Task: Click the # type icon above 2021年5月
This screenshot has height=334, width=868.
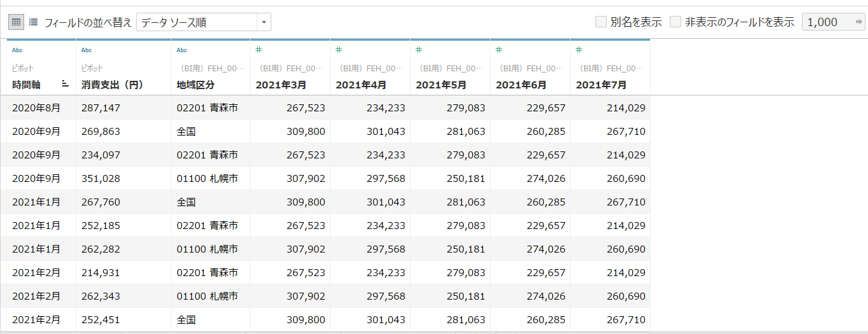Action: [x=419, y=50]
